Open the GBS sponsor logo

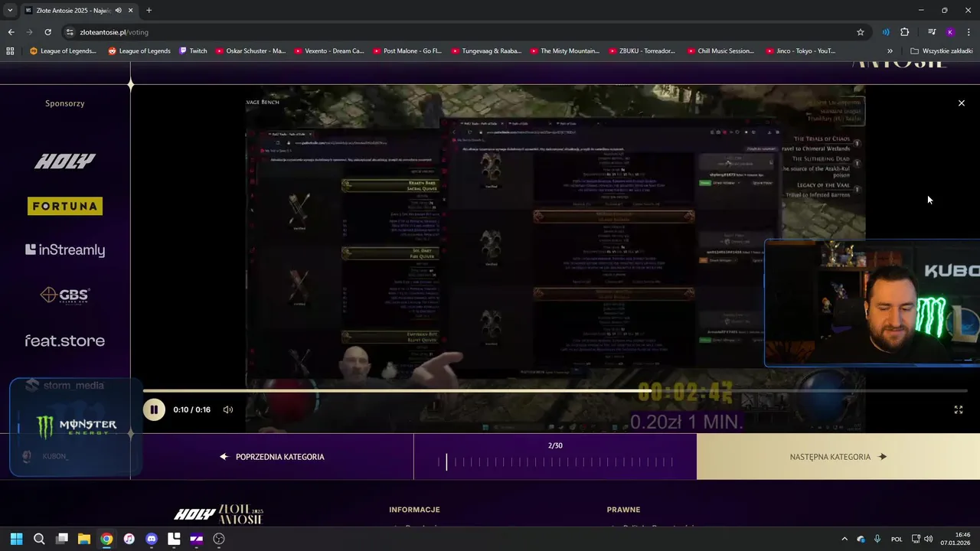[64, 295]
